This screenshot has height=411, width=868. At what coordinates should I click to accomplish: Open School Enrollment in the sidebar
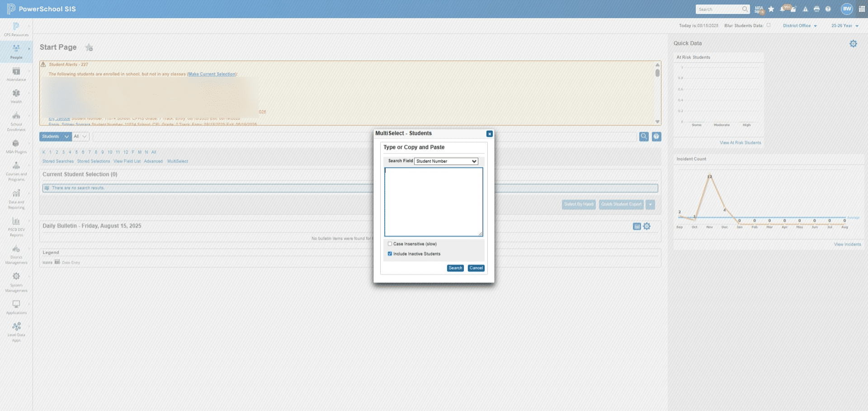[16, 121]
